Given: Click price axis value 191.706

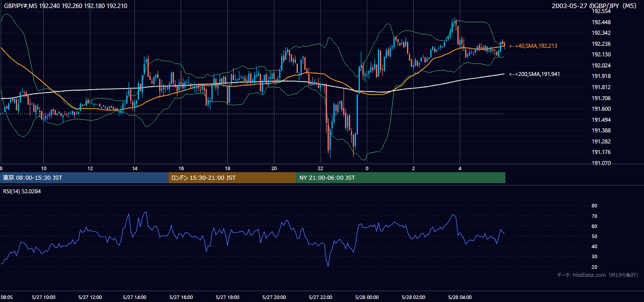Looking at the screenshot, I should click(602, 98).
